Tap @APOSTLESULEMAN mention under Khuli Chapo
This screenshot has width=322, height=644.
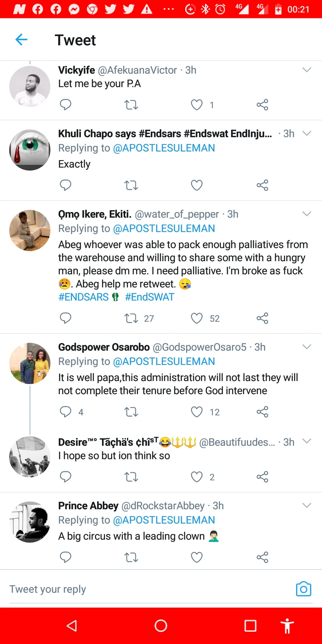coord(164,148)
